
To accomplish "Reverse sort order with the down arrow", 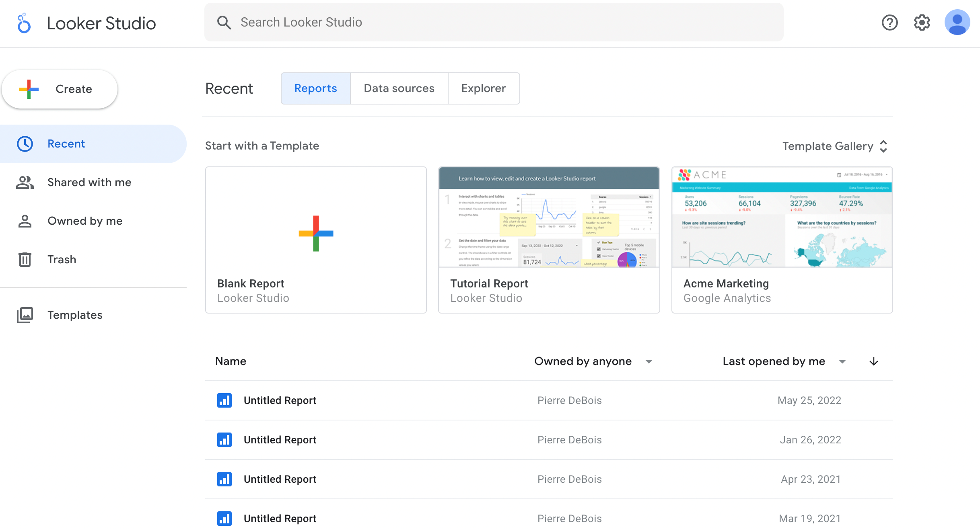I will coord(873,361).
